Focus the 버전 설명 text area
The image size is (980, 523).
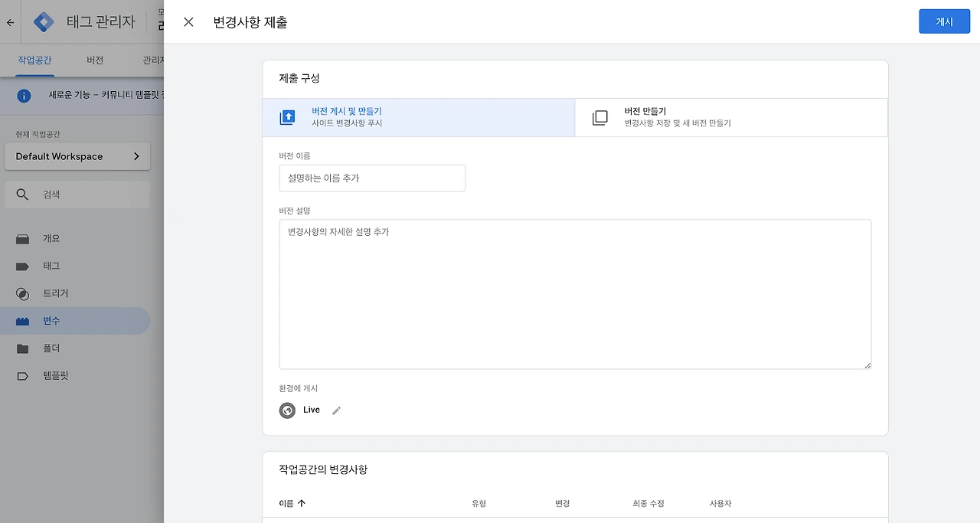[575, 294]
